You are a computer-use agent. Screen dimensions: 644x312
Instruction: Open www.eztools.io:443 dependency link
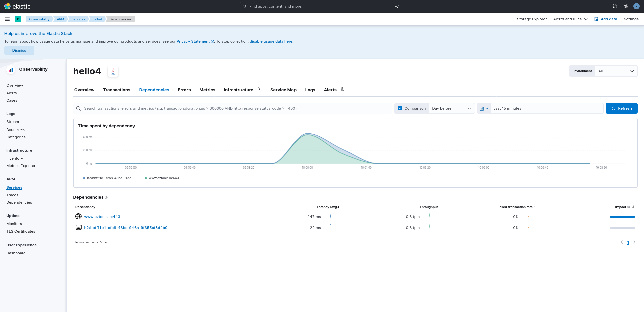click(102, 217)
